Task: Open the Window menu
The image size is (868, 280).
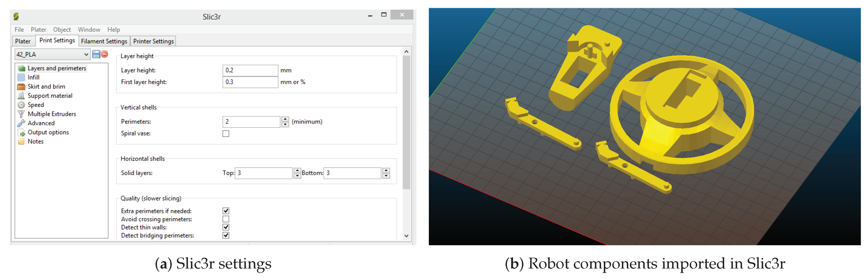Action: coord(89,29)
